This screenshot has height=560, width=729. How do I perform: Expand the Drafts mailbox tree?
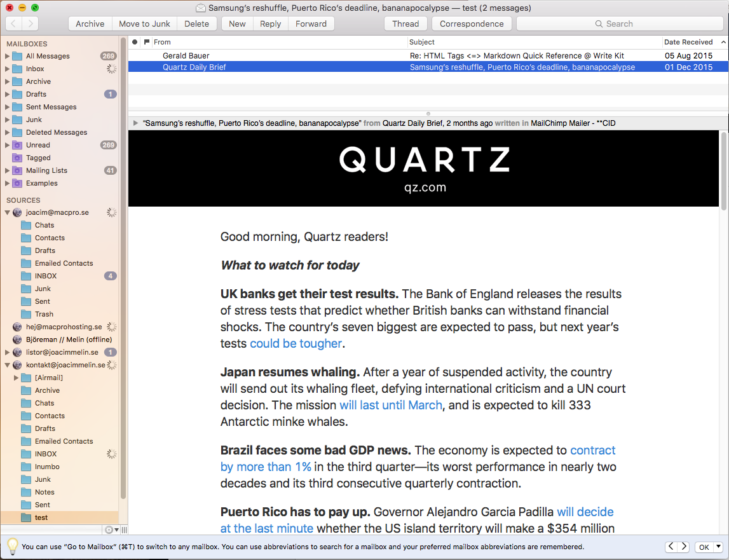[x=7, y=94]
